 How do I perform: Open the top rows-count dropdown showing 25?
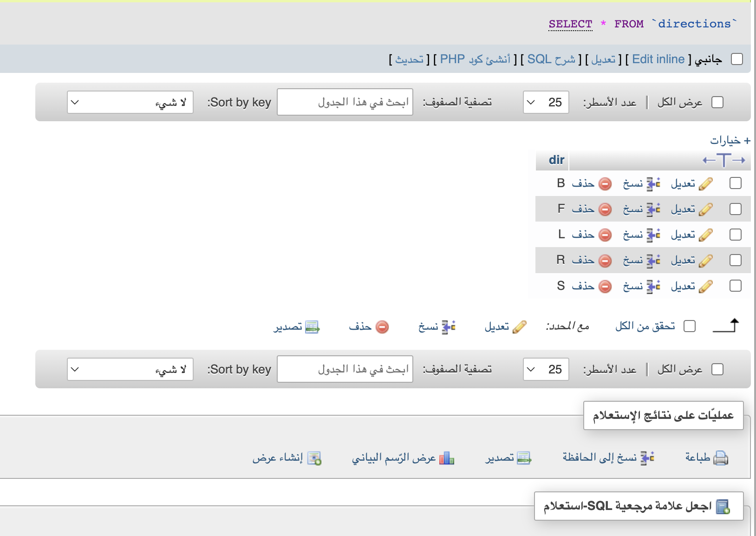pyautogui.click(x=546, y=102)
